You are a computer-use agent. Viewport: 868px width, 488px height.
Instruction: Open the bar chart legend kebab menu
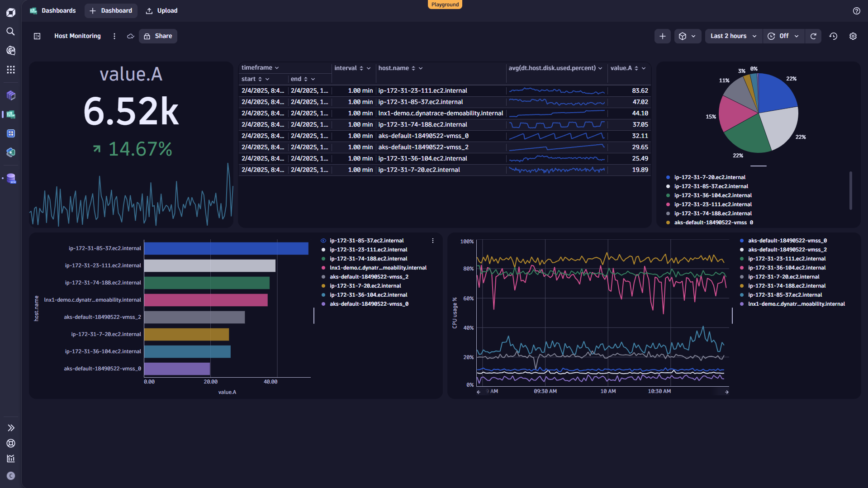tap(432, 241)
